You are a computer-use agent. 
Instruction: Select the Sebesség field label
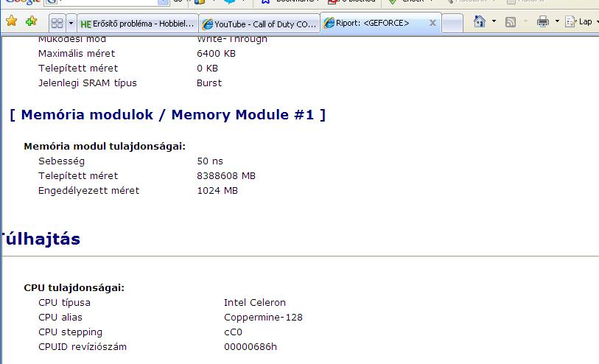click(x=61, y=161)
